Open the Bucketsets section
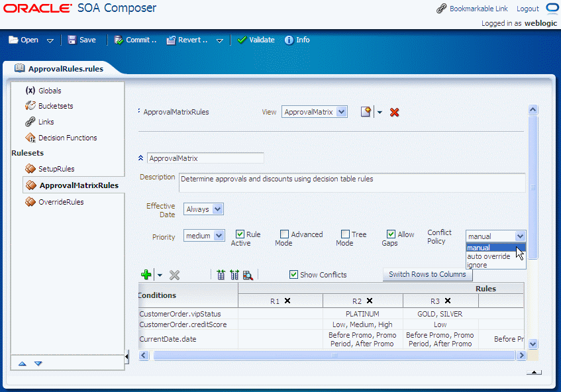The height and width of the screenshot is (392, 561). coord(49,106)
